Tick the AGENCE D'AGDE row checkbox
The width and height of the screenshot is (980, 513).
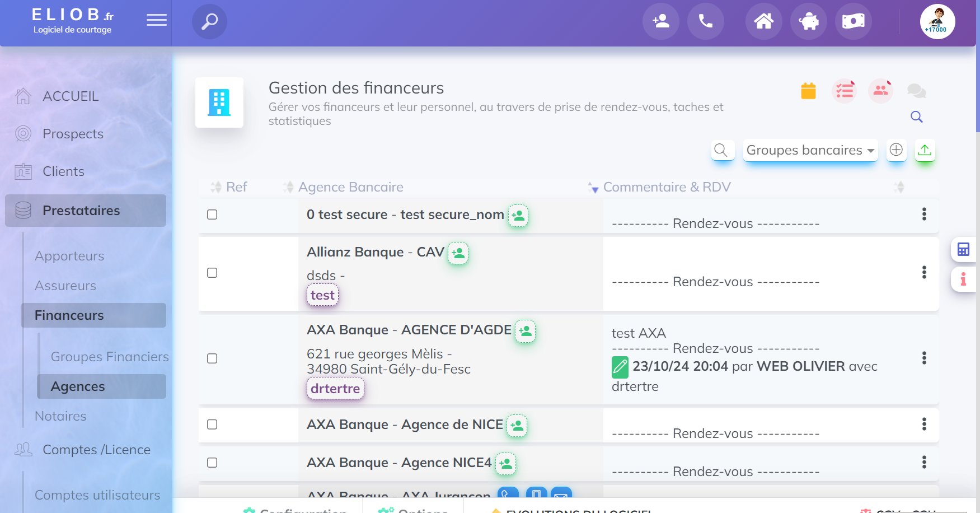pos(212,358)
